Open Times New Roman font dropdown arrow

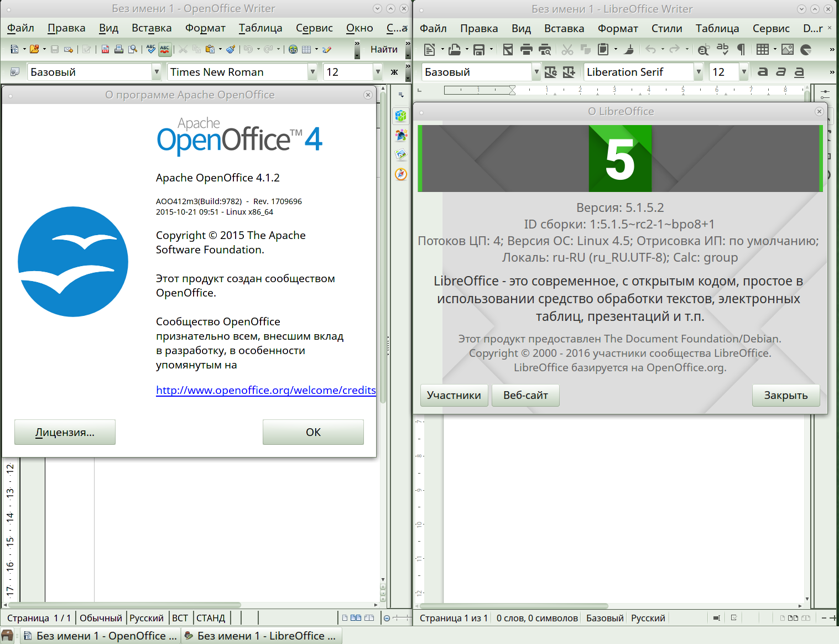point(312,72)
